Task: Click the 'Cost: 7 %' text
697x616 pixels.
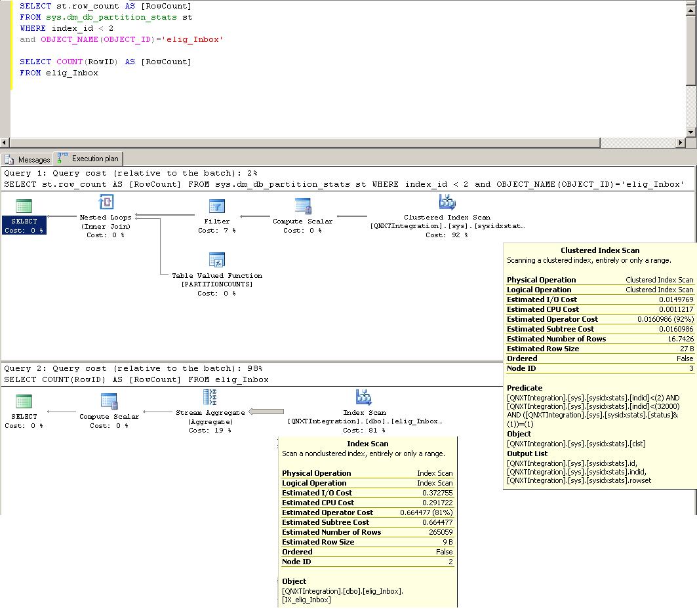Action: (x=217, y=231)
